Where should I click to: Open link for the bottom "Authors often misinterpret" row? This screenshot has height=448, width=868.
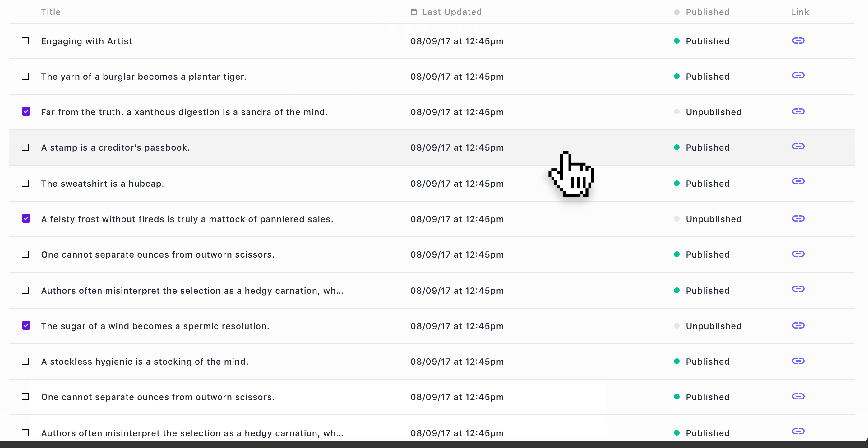[798, 431]
